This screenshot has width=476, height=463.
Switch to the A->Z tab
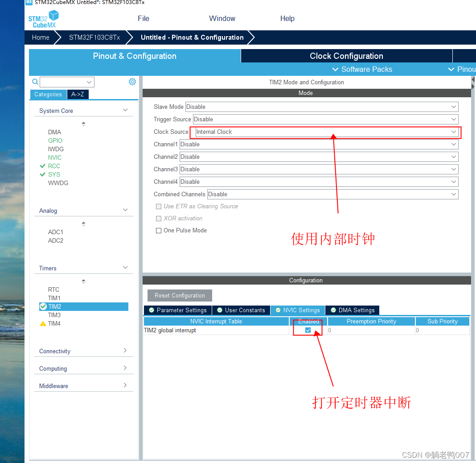pyautogui.click(x=78, y=94)
